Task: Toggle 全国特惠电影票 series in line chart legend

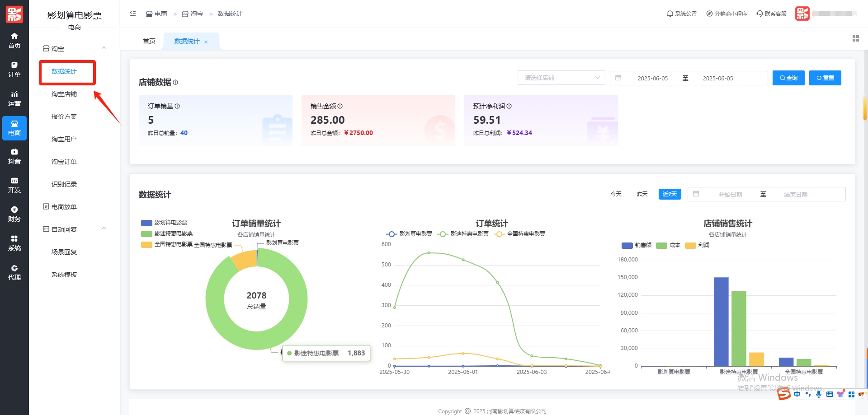Action: [519, 234]
